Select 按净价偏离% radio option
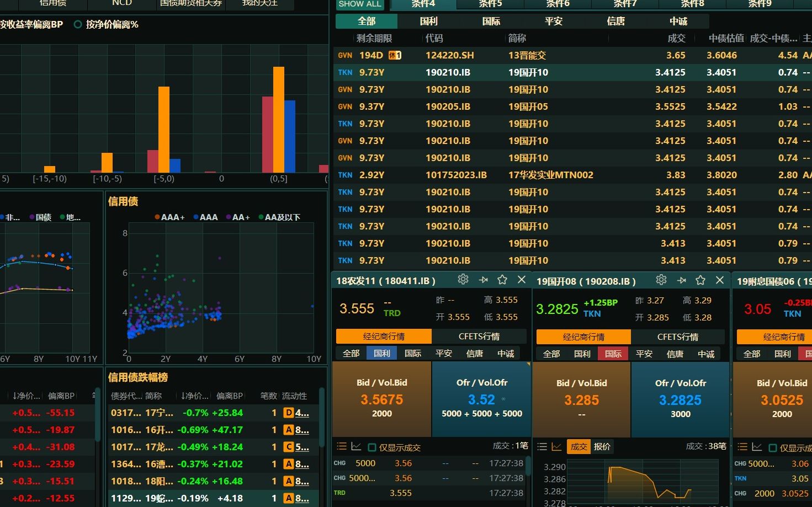Viewport: 812px width, 507px height. point(78,24)
